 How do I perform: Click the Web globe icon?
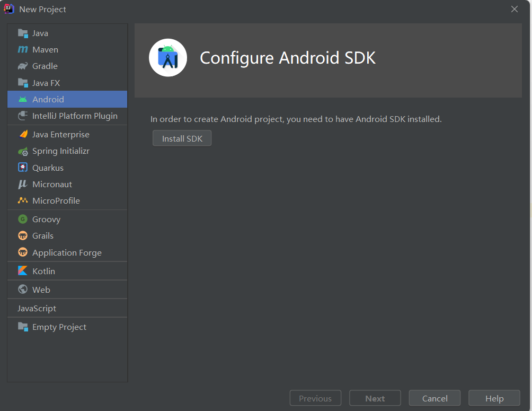click(x=23, y=290)
